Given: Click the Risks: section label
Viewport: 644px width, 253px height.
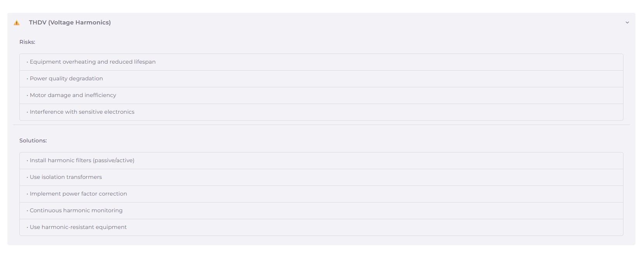Looking at the screenshot, I should coord(27,42).
